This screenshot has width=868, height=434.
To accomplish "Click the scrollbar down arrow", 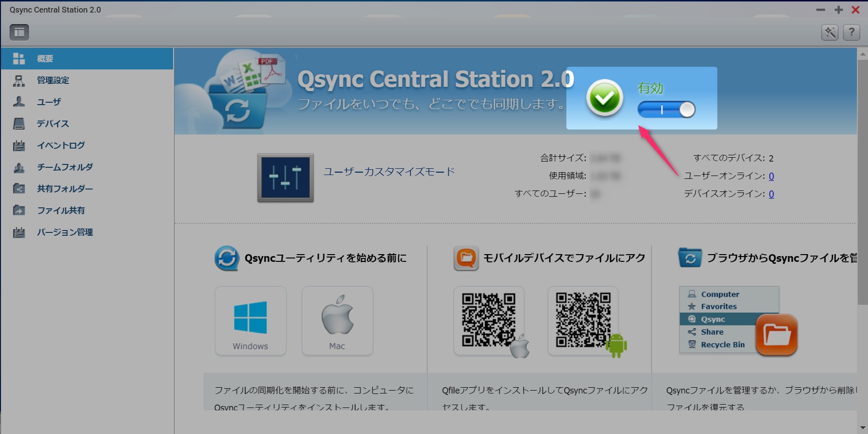I will click(x=863, y=428).
